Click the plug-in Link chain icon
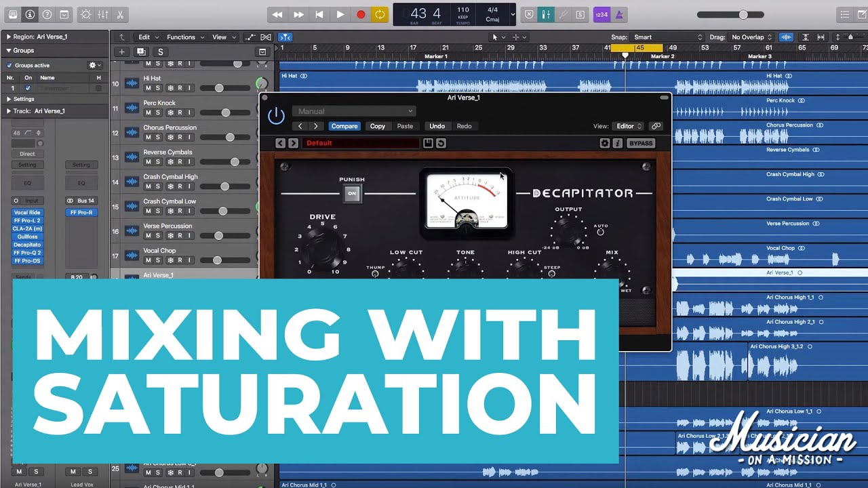This screenshot has width=868, height=488. 656,126
